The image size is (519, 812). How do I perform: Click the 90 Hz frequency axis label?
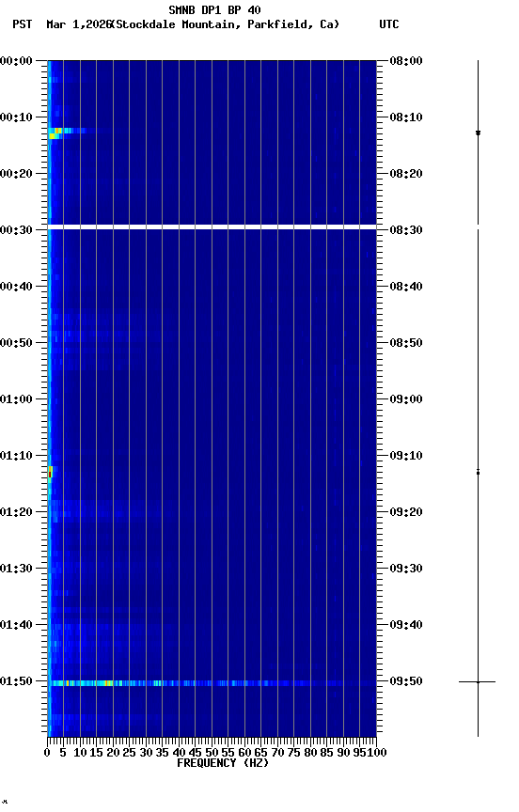tap(344, 753)
